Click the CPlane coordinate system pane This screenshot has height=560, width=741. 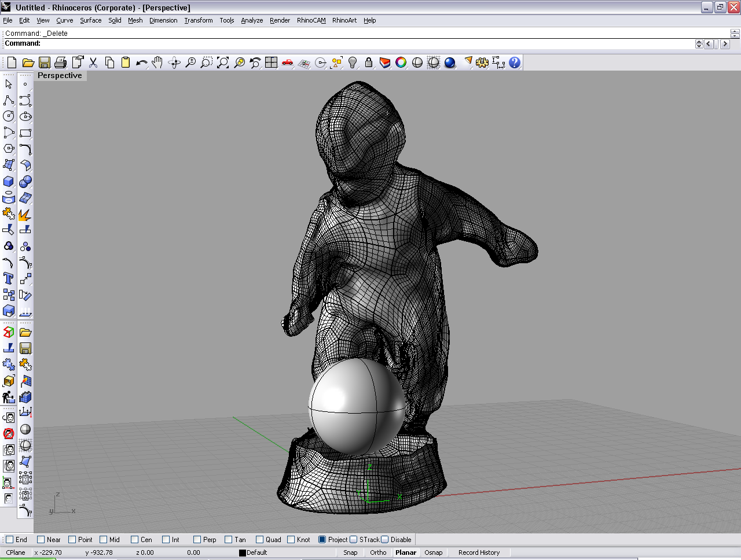click(16, 552)
